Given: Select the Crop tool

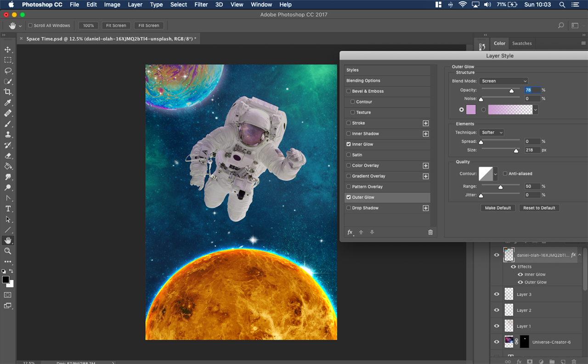Looking at the screenshot, I should click(x=8, y=92).
